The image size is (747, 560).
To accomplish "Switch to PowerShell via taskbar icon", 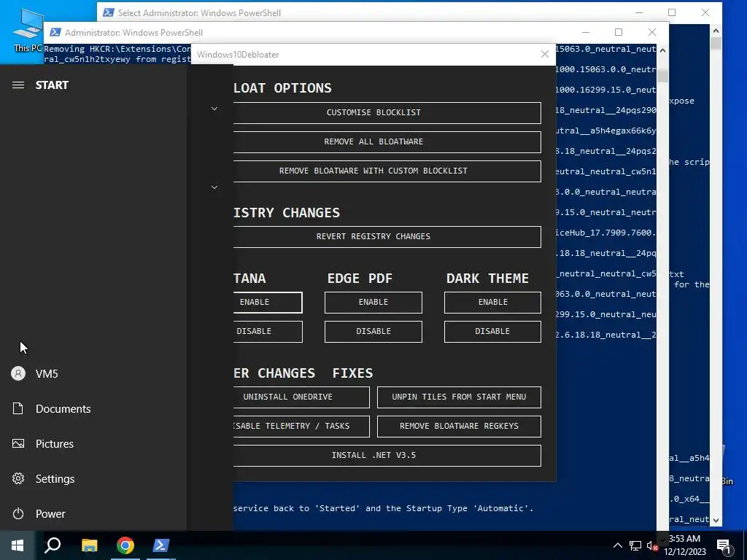I will 161,545.
